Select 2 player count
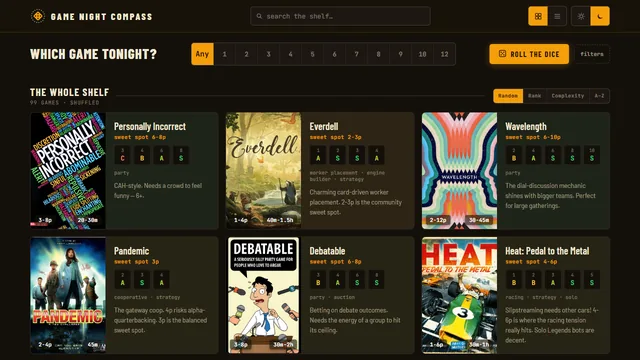 tap(246, 54)
